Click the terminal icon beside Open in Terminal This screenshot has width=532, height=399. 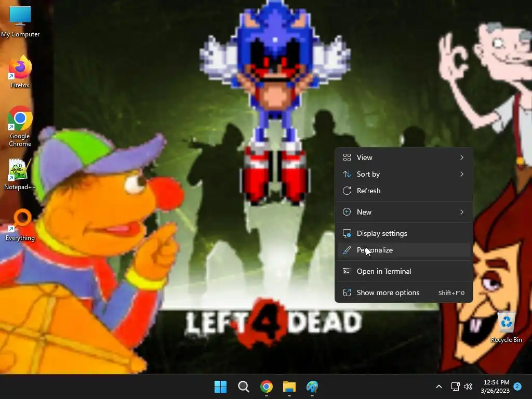347,271
